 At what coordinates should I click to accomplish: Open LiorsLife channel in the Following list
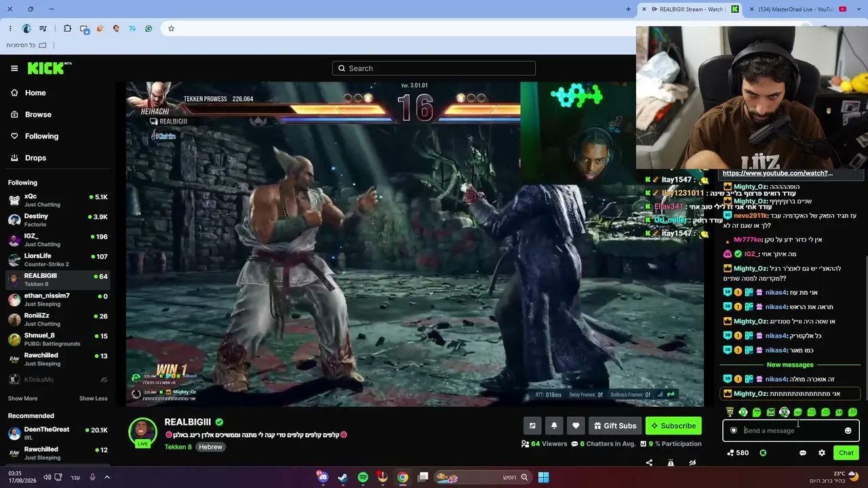coord(58,260)
